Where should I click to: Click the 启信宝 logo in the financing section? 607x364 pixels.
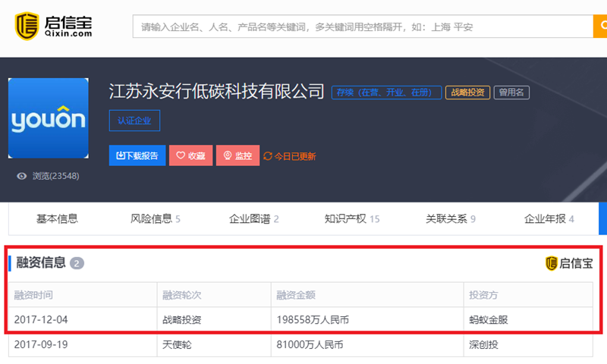569,263
